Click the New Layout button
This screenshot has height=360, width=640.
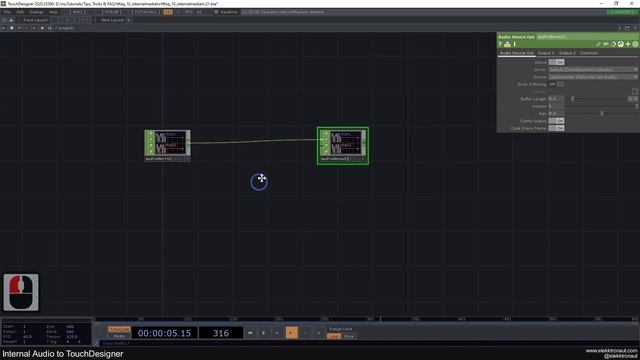point(111,20)
